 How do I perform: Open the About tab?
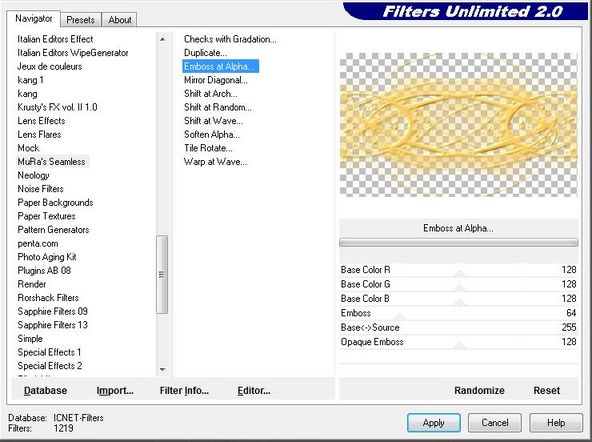point(120,20)
